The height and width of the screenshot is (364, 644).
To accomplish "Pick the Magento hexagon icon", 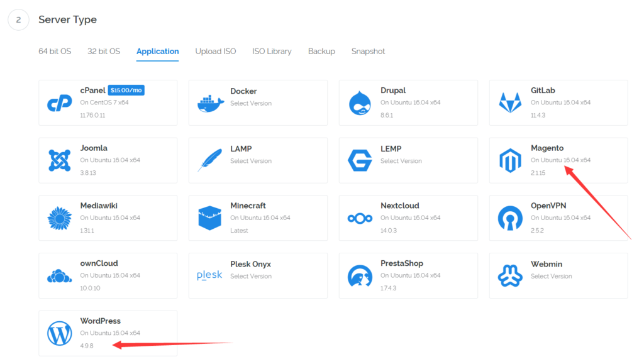I will (x=510, y=160).
